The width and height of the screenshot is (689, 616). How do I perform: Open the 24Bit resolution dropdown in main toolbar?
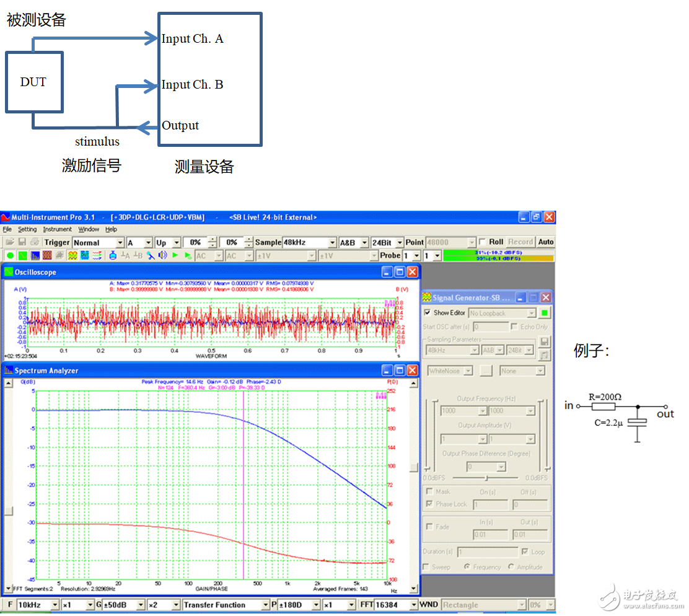(x=387, y=242)
